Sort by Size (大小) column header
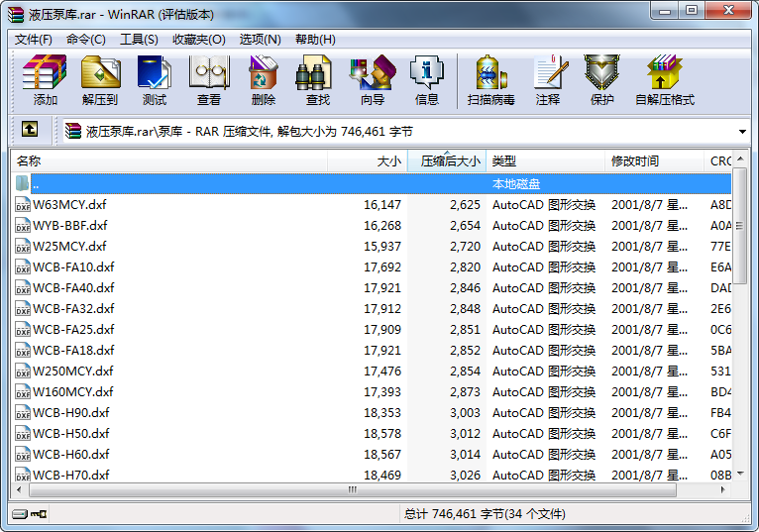The image size is (759, 532). (368, 161)
